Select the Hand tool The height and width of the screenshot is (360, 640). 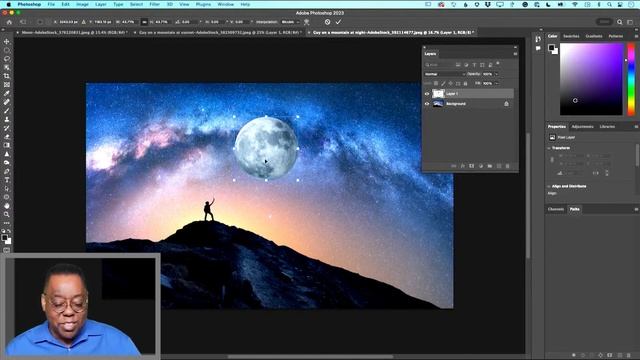7,206
